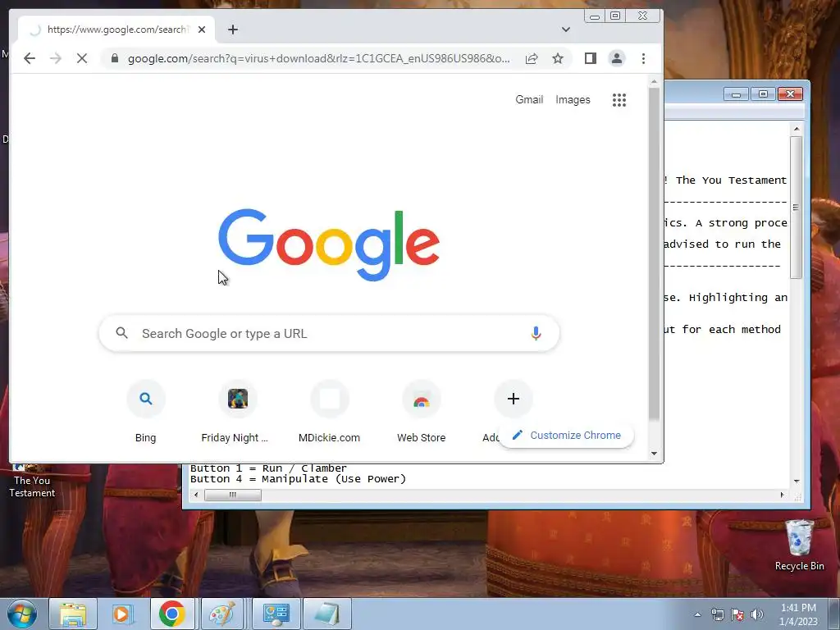Open the Recycle Bin
The height and width of the screenshot is (630, 840).
tap(799, 546)
